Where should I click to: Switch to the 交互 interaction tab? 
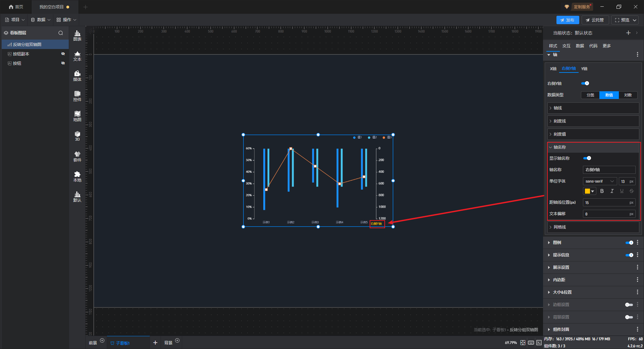click(x=567, y=46)
